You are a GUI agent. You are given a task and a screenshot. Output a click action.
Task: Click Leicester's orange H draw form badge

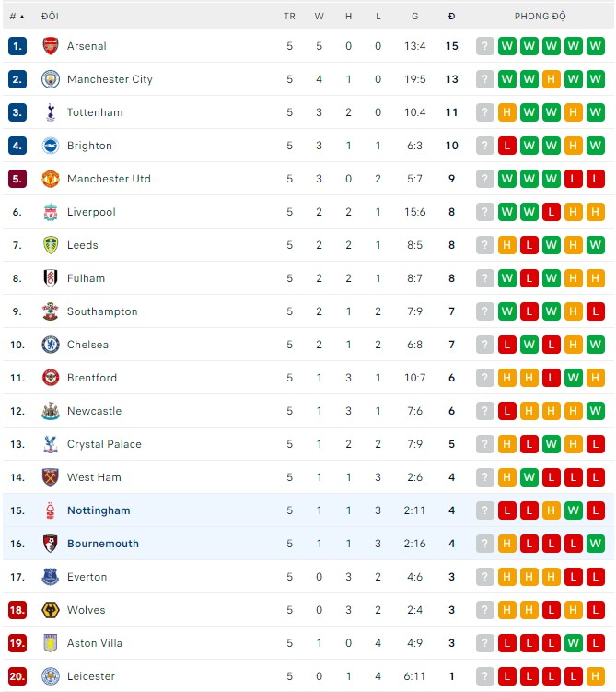click(596, 676)
